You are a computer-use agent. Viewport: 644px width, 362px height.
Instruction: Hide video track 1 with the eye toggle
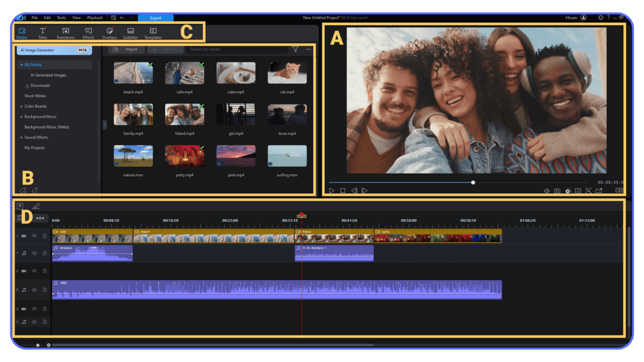click(x=34, y=236)
